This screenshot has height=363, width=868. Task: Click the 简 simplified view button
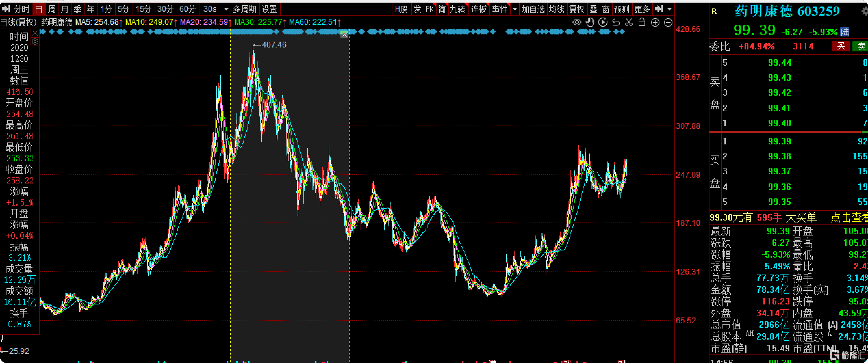(442, 9)
